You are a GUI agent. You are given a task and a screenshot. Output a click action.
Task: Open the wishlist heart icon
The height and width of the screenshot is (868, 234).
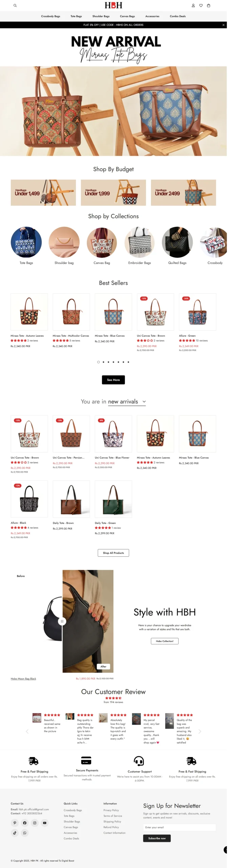coord(201,5)
